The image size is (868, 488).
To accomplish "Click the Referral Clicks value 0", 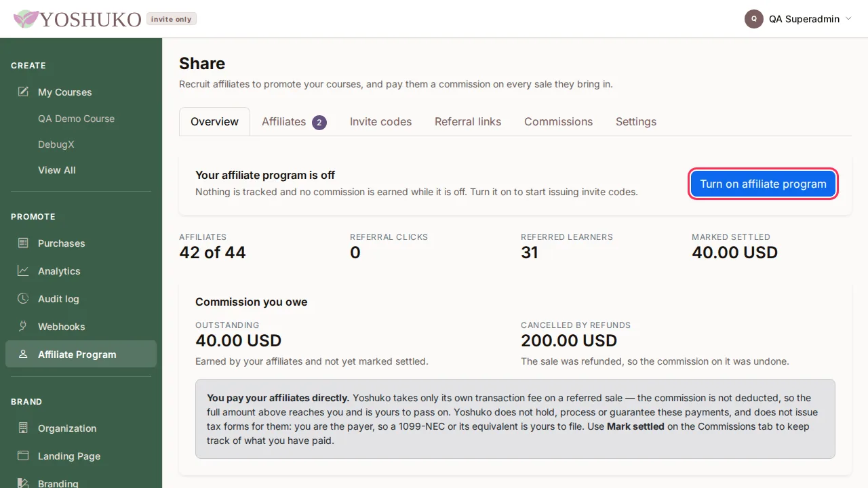I will pos(355,253).
